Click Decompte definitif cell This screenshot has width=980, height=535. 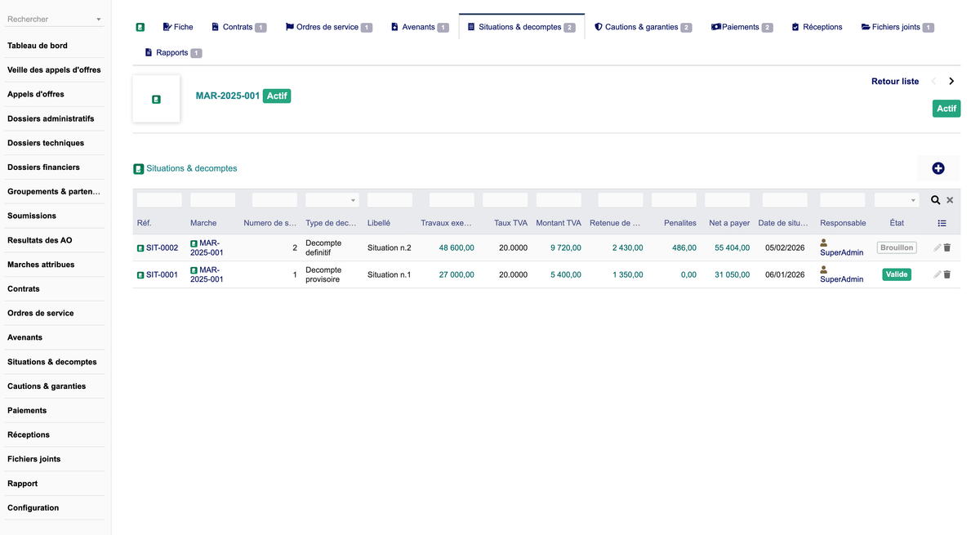(323, 247)
